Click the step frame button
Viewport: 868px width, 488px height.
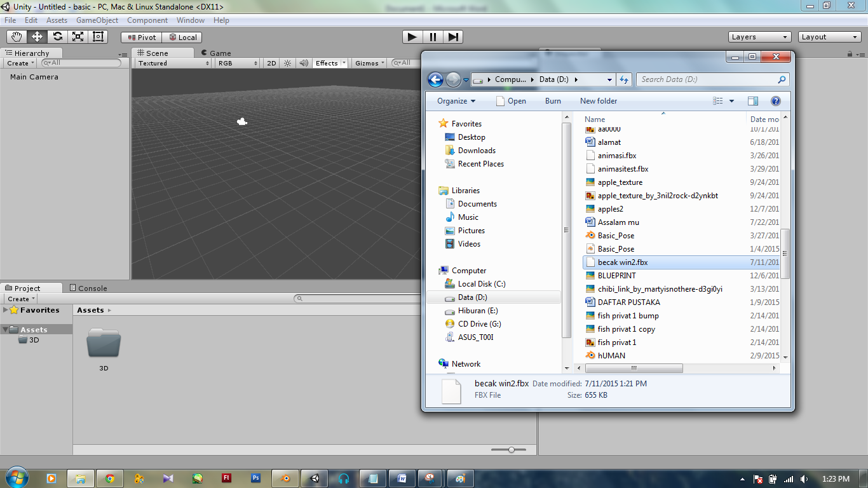pos(453,37)
